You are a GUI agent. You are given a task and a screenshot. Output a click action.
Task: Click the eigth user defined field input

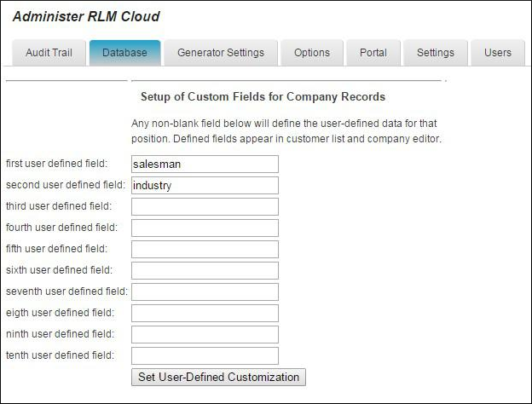[x=205, y=313]
